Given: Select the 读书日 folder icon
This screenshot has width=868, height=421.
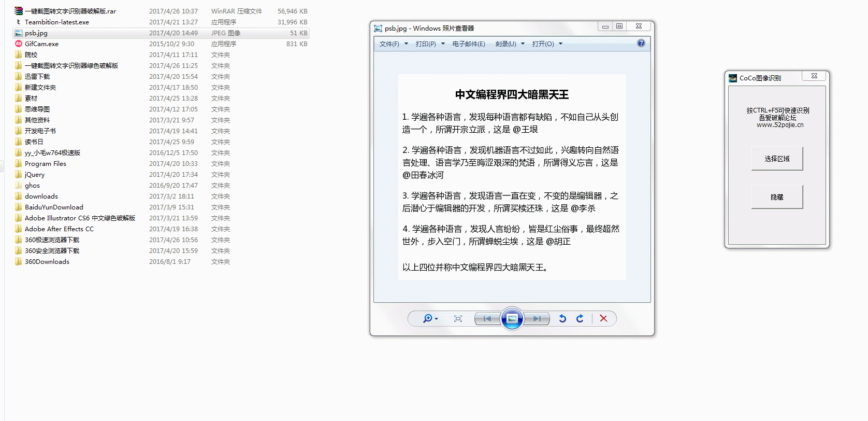Looking at the screenshot, I should tap(19, 142).
